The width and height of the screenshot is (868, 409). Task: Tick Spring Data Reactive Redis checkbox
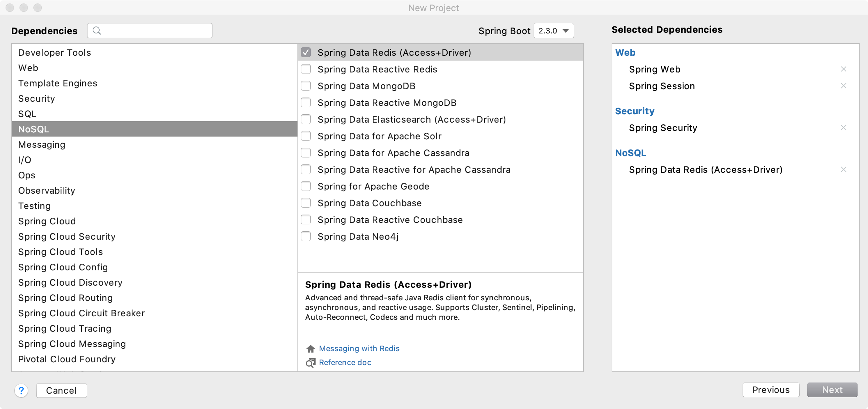coord(306,69)
